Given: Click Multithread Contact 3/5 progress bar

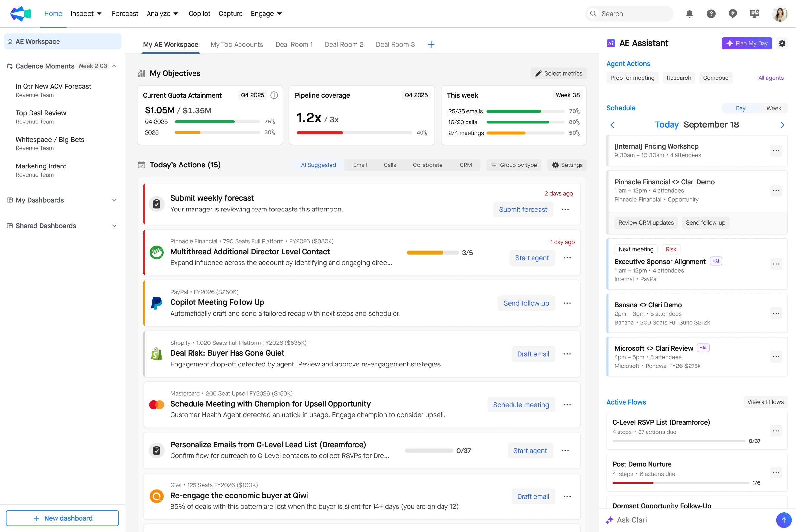Looking at the screenshot, I should pos(432,253).
